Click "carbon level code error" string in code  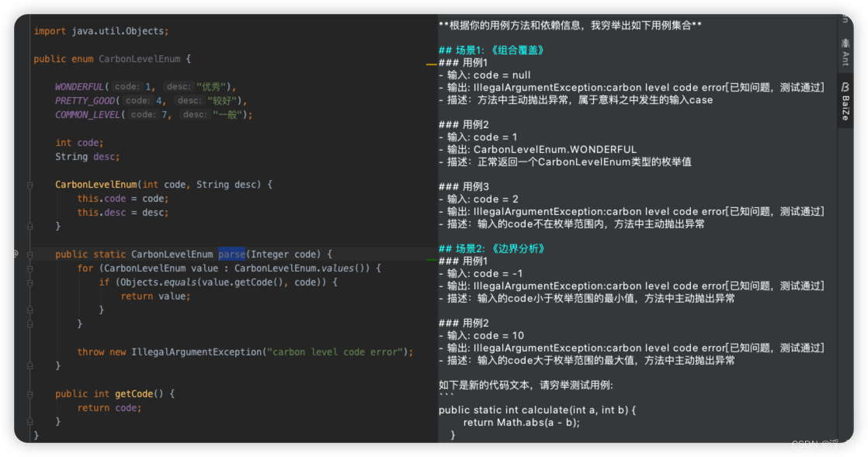pyautogui.click(x=335, y=352)
